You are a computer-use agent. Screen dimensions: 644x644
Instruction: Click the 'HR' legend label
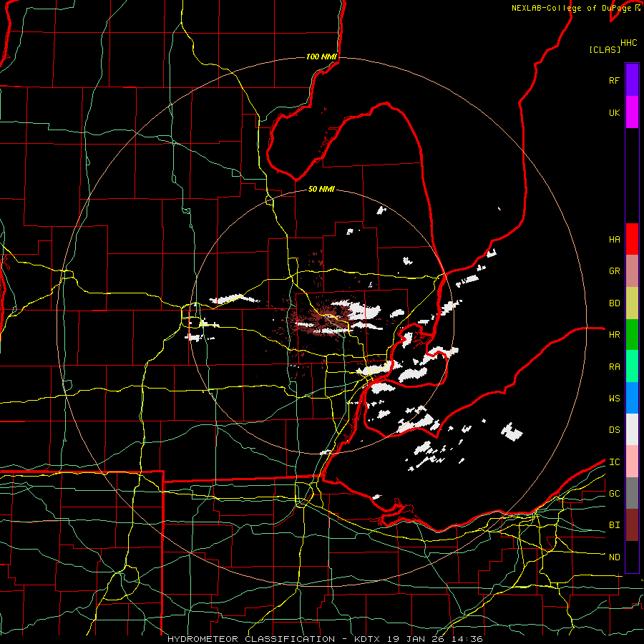[614, 335]
